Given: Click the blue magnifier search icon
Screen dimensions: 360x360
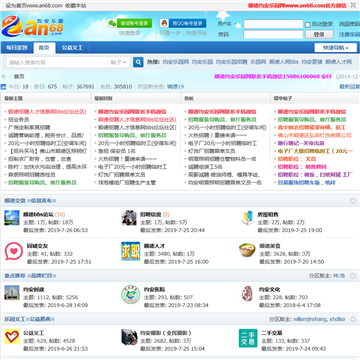Looking at the screenshot, I should point(138,62).
